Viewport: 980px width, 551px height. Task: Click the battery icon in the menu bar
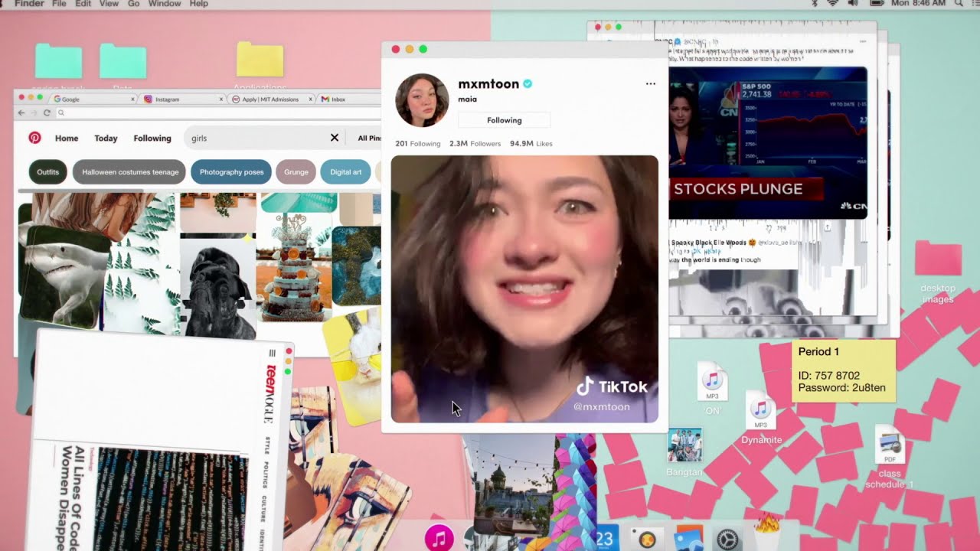click(876, 4)
